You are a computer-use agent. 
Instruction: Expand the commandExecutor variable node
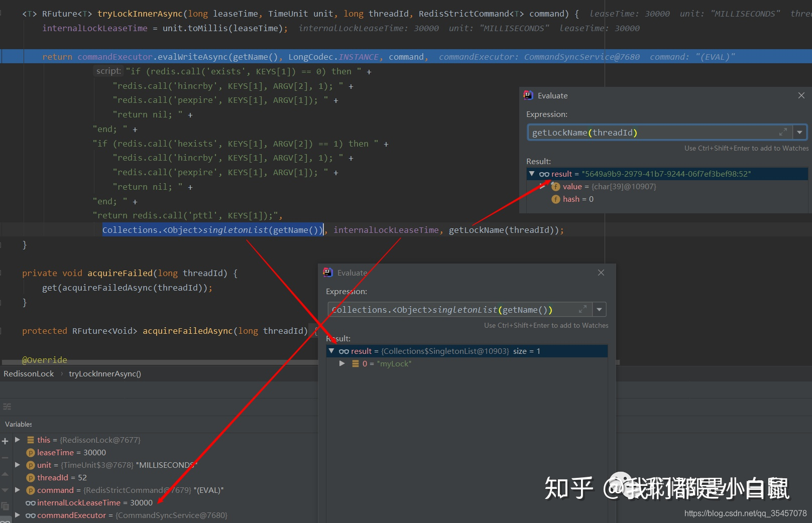18,515
